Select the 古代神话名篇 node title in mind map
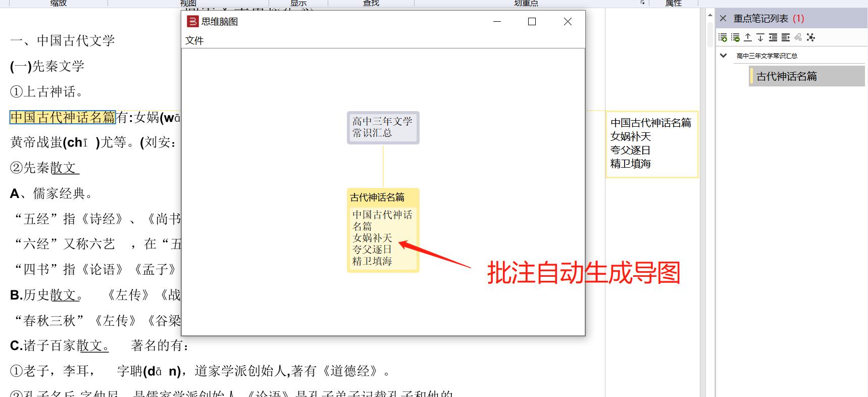Screen dimensions: 868x397 tap(377, 197)
